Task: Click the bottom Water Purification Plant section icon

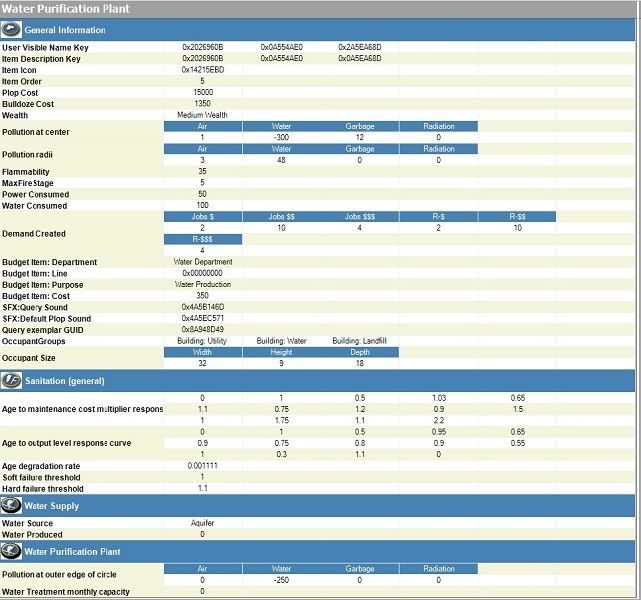Action: [11, 551]
